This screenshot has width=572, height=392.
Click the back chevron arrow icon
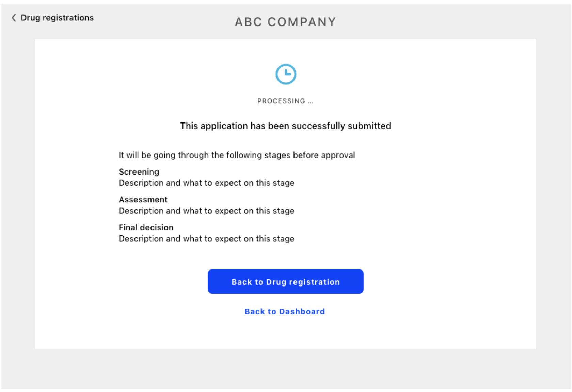tap(14, 18)
